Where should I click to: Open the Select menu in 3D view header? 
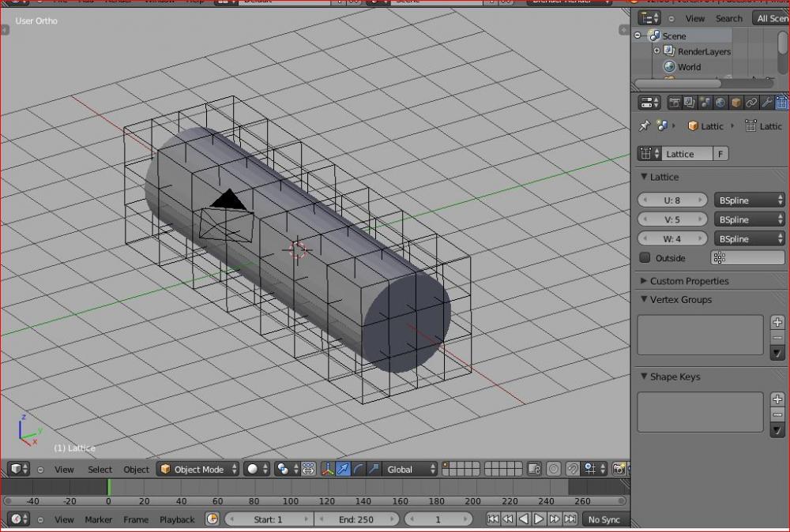tap(100, 470)
